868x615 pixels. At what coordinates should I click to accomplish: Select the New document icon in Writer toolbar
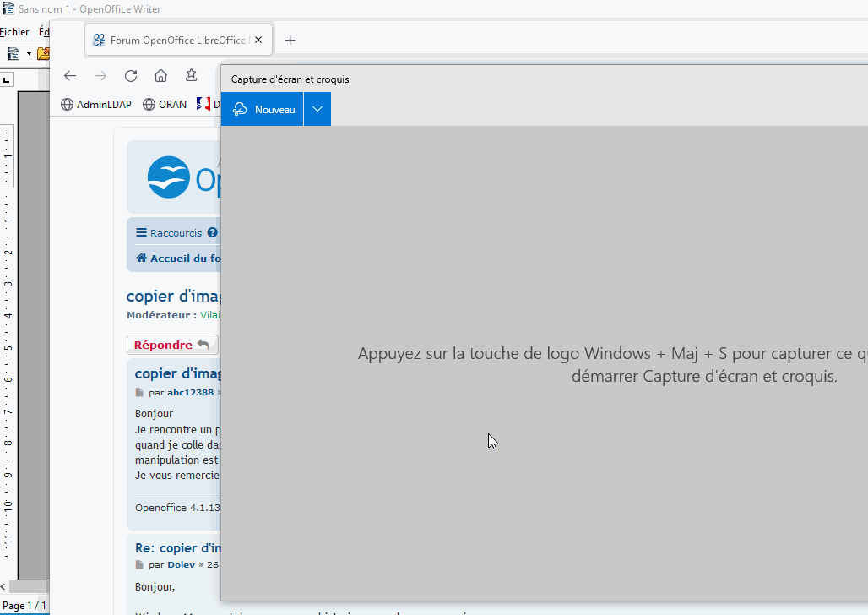(x=14, y=53)
